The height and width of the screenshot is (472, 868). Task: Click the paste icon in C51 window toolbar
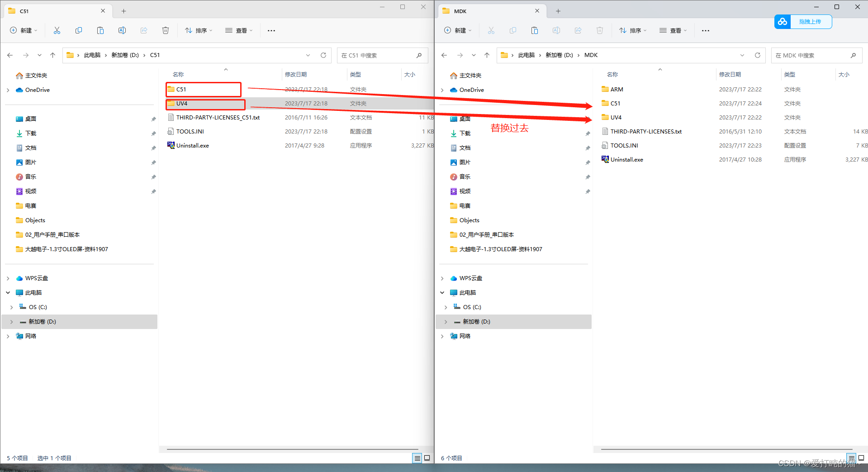[100, 30]
